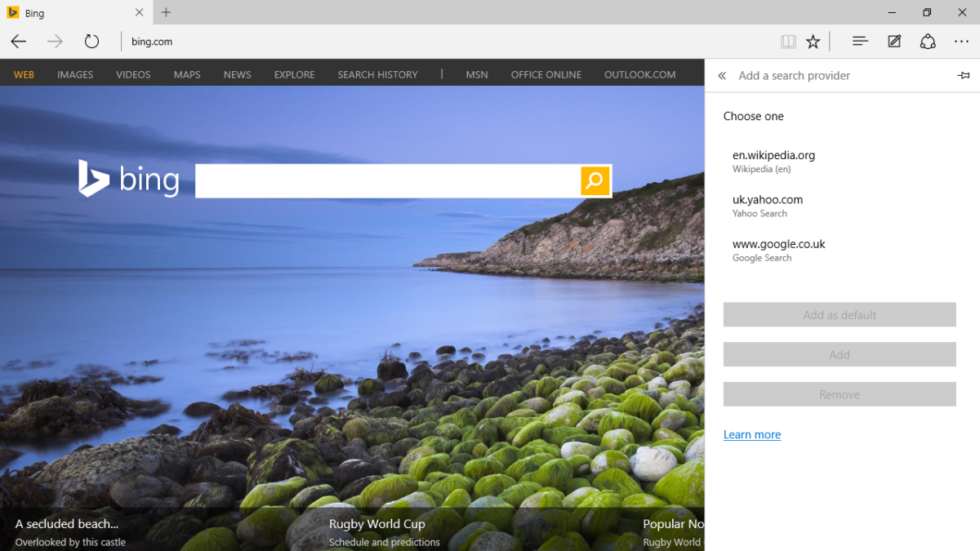Click the Make a Web Note icon

point(893,41)
